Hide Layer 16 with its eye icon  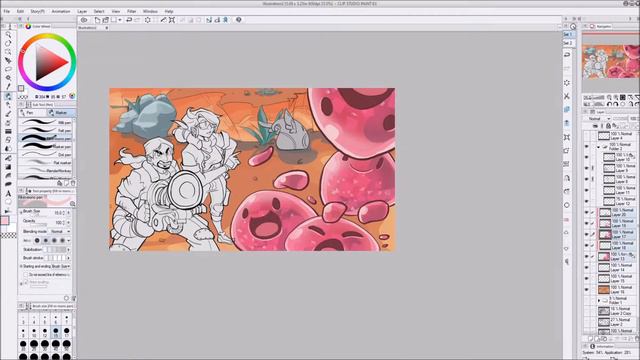(x=587, y=290)
